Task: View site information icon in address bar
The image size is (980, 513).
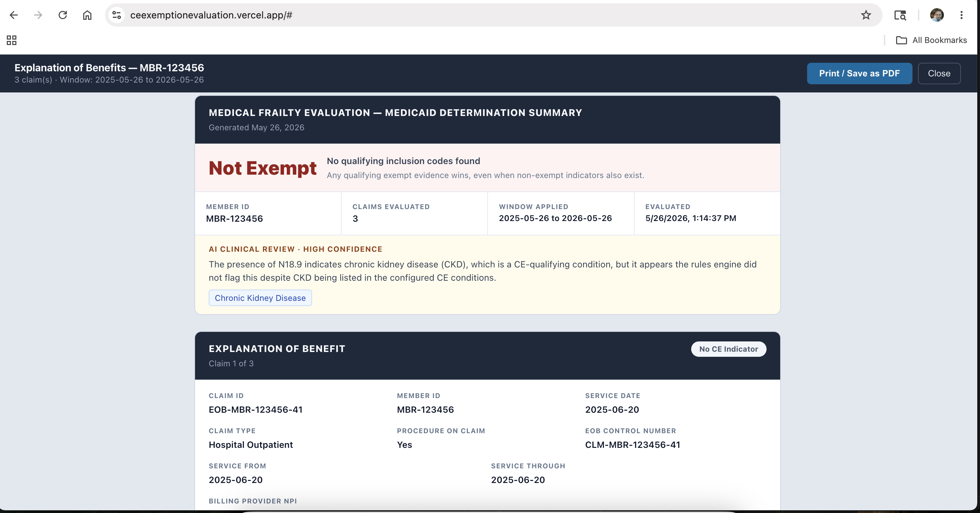Action: pos(116,15)
